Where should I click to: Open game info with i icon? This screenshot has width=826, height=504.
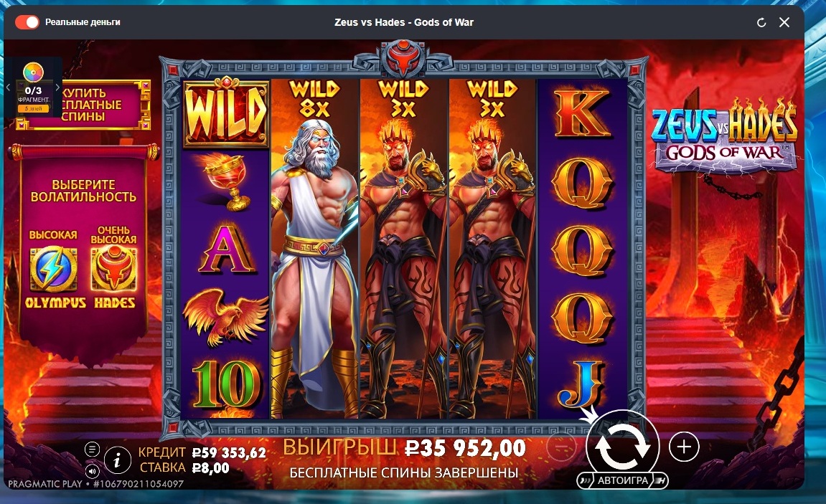click(x=117, y=460)
